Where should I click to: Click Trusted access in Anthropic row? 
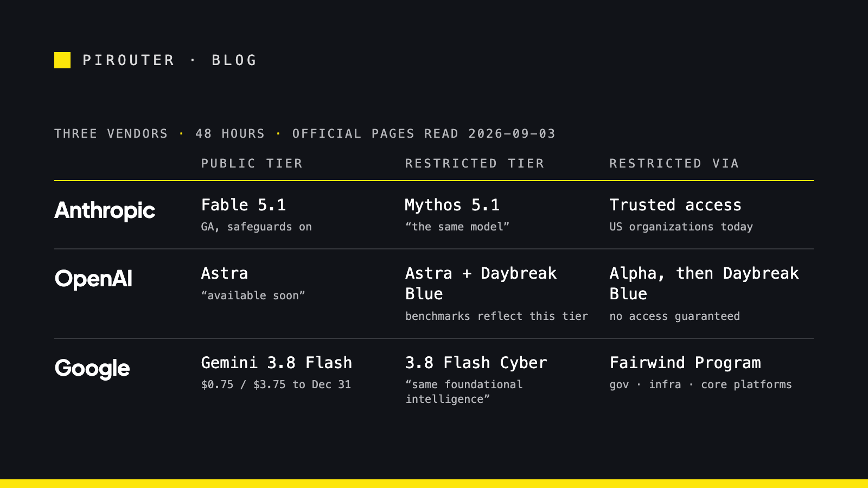675,205
